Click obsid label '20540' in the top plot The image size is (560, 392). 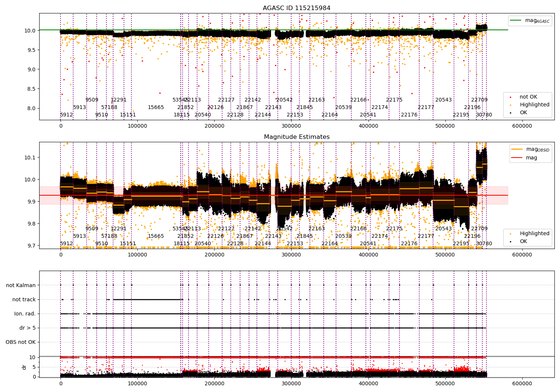point(203,115)
